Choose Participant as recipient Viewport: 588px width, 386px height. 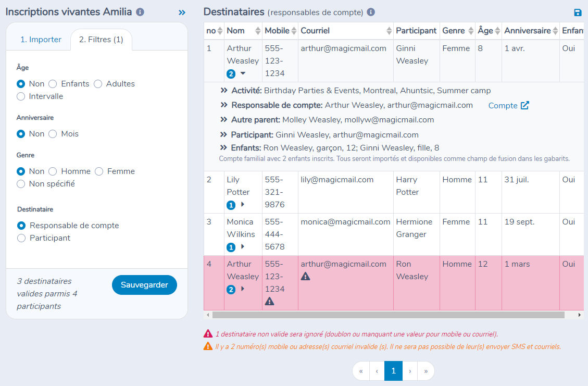point(21,238)
